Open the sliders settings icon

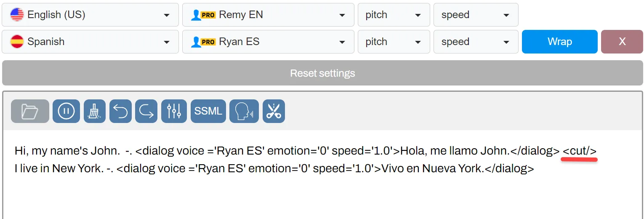[174, 111]
